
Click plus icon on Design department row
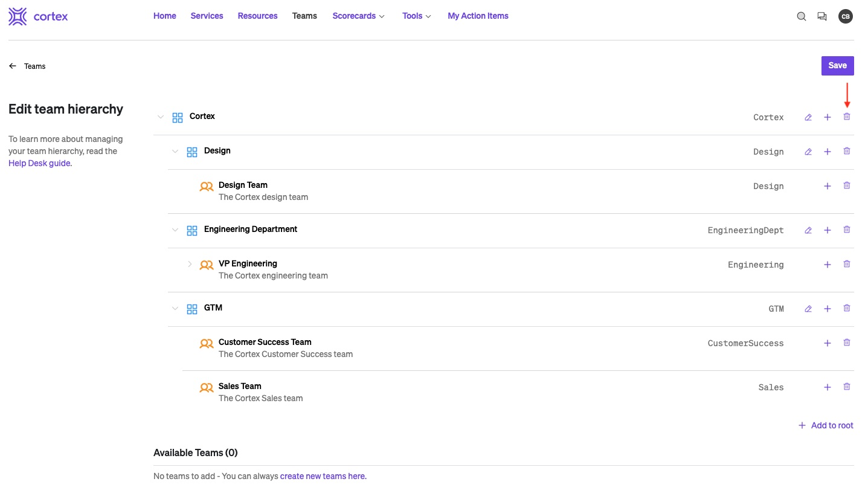828,152
